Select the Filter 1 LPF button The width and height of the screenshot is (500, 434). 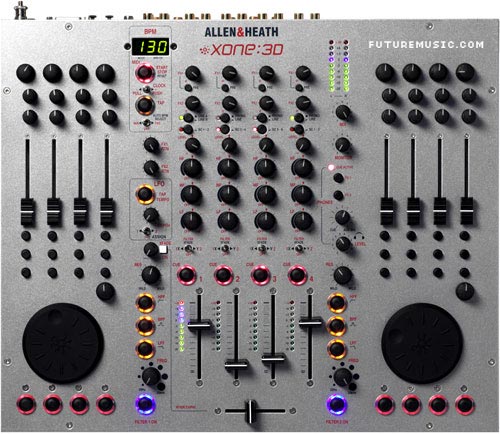click(145, 349)
